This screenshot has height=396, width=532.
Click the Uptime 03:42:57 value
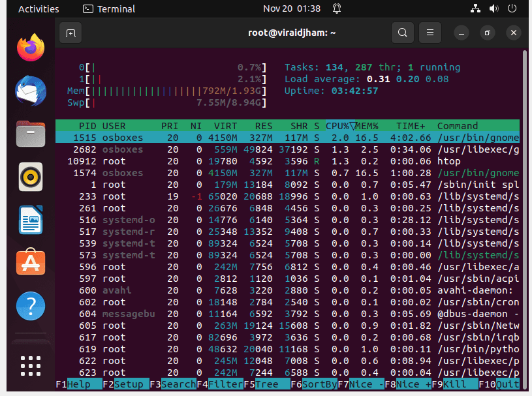click(x=354, y=91)
